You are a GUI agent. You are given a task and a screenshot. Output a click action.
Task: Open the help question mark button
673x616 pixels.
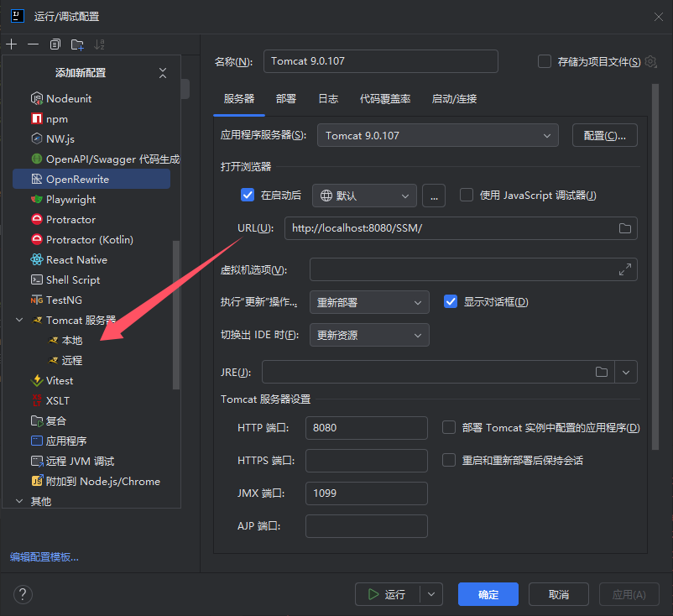pyautogui.click(x=23, y=594)
